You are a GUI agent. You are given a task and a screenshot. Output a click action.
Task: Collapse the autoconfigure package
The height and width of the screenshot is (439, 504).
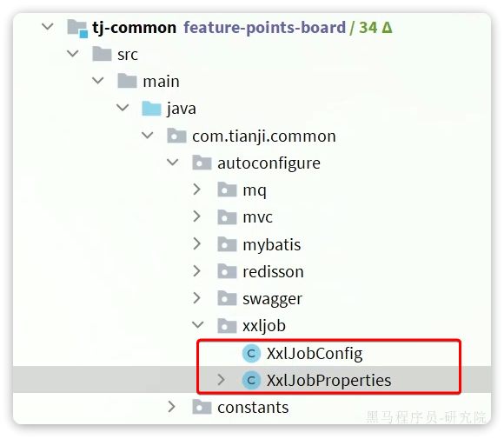(173, 162)
